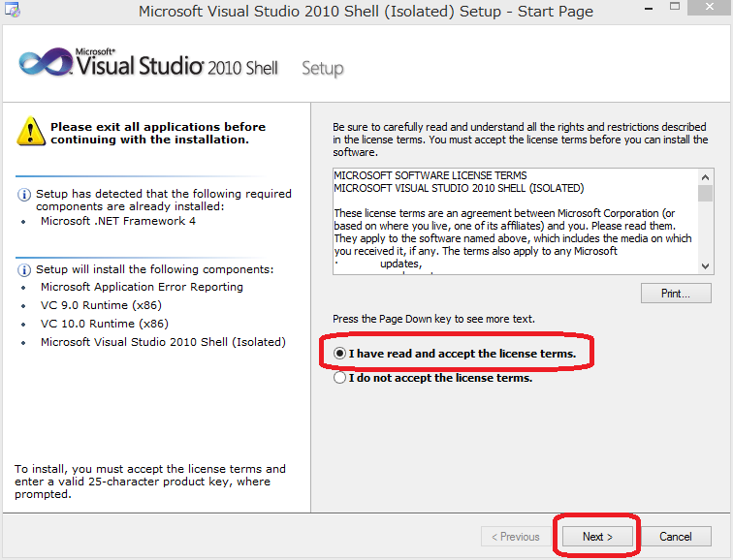733x560 pixels.
Task: Click 'Press the Page Down key' hint text
Action: pyautogui.click(x=433, y=319)
